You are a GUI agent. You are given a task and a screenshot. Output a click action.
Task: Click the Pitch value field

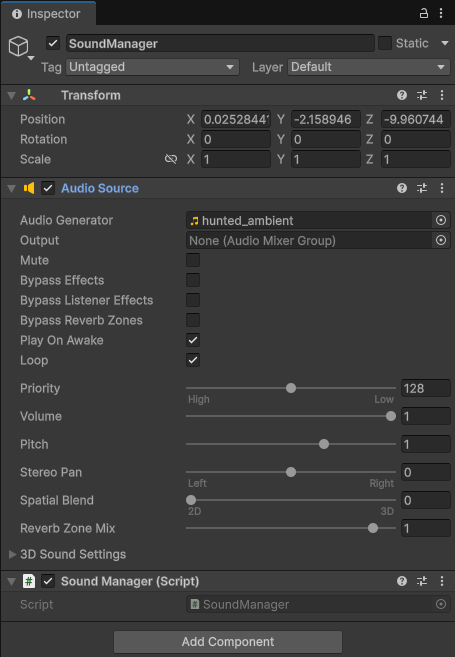(x=426, y=444)
